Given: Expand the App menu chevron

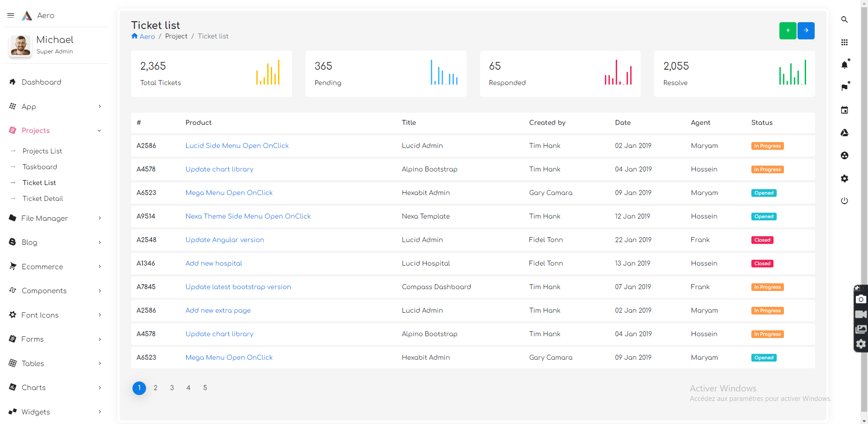Looking at the screenshot, I should (100, 106).
